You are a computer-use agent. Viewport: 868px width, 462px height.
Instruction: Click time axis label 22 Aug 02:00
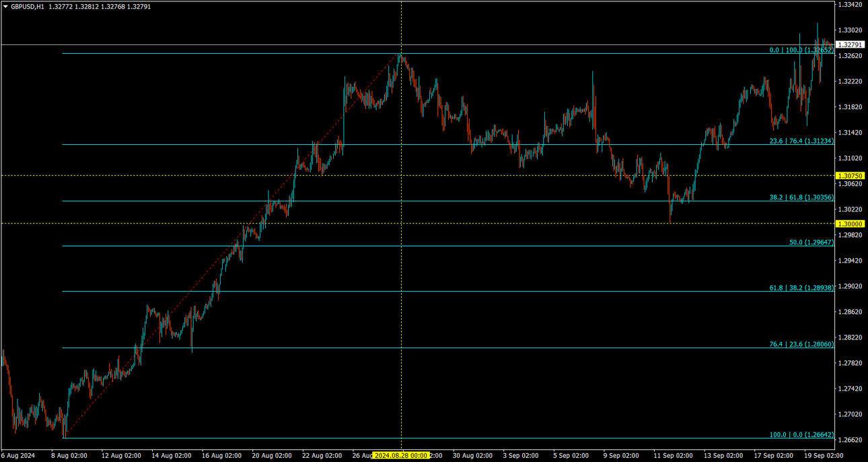click(x=322, y=456)
